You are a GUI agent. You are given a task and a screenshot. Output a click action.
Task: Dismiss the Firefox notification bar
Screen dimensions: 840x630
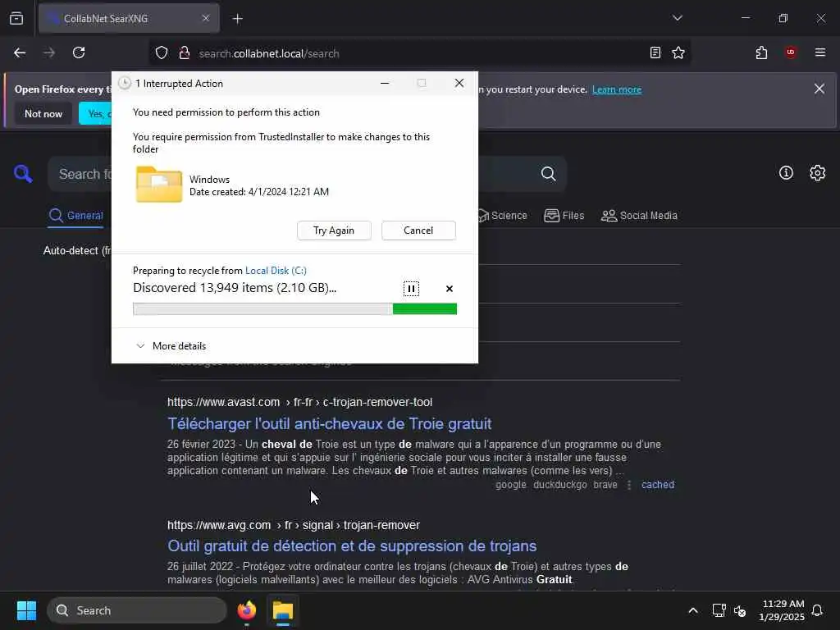click(x=819, y=89)
